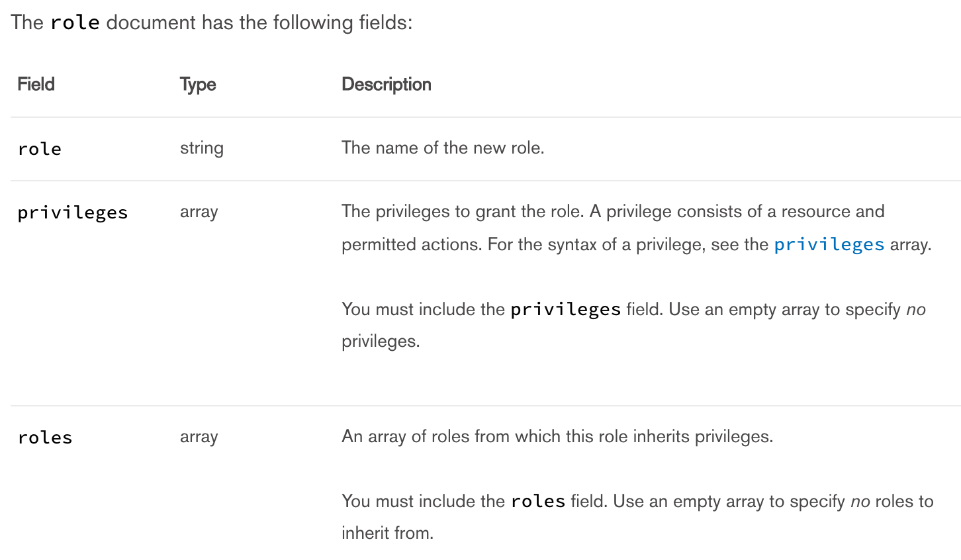Click the roles field name cell
Viewport: 961px width, 560px height.
coord(45,438)
